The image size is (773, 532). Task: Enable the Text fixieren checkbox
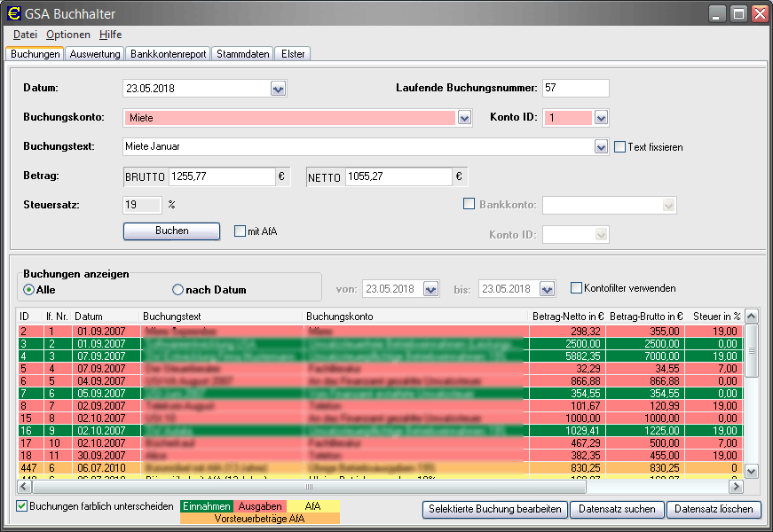pos(619,147)
